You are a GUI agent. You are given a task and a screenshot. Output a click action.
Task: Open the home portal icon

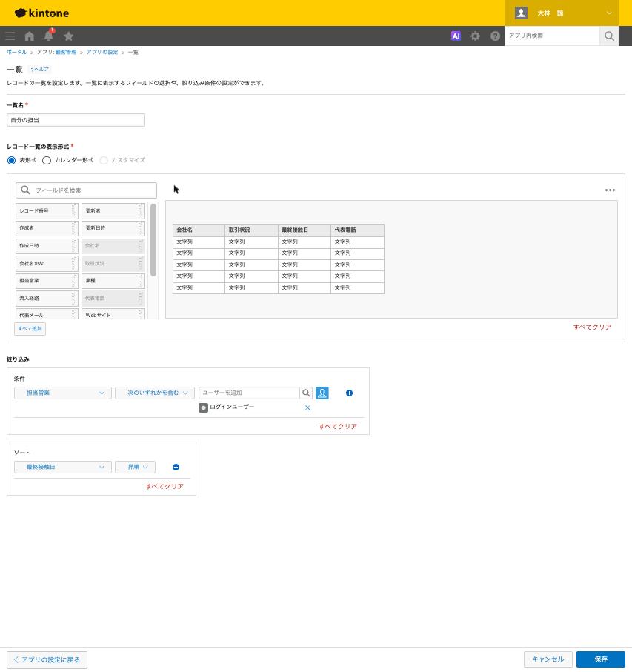(29, 36)
